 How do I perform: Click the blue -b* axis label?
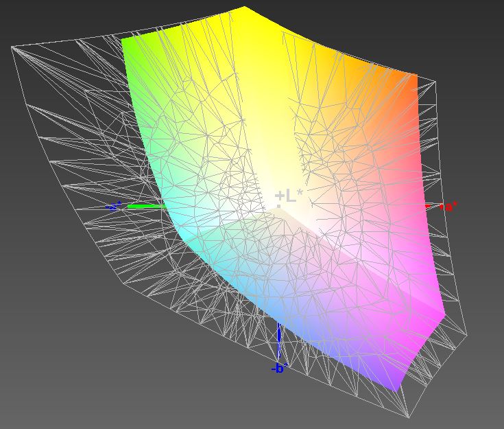click(278, 369)
